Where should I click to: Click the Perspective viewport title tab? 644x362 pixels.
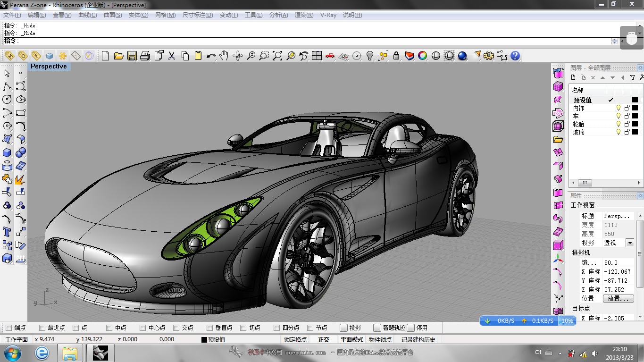pyautogui.click(x=49, y=67)
